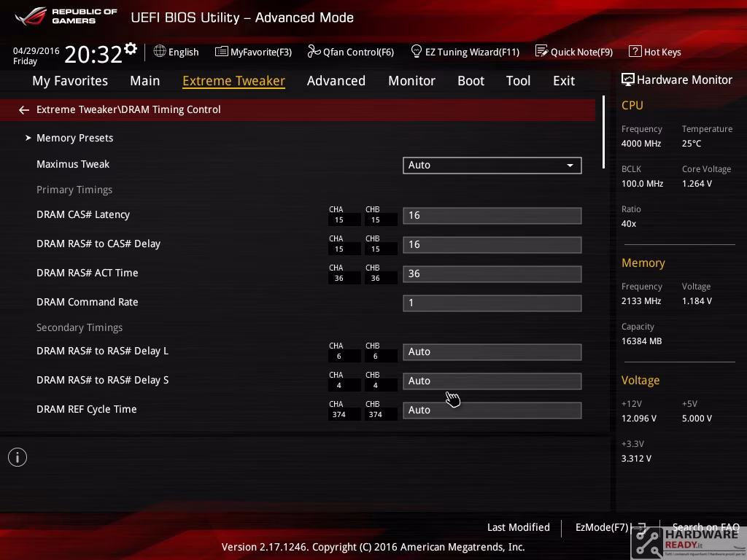Open the Monitor tab
The height and width of the screenshot is (560, 747).
(x=411, y=81)
